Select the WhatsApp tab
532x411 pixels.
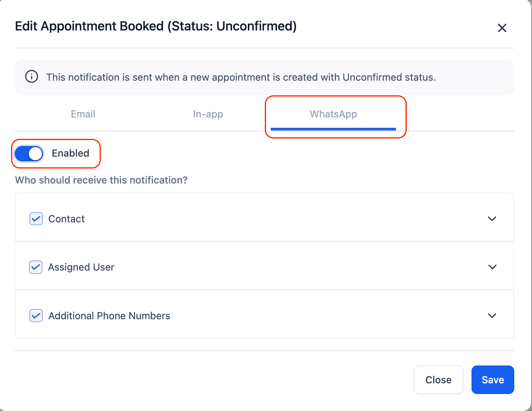333,114
